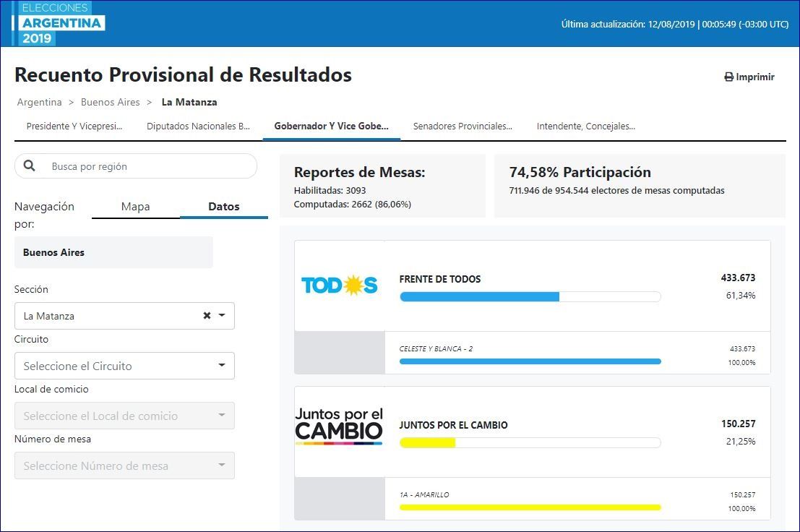The height and width of the screenshot is (532, 800).
Task: Expand the Sección La Matanza dropdown arrow
Action: point(222,316)
